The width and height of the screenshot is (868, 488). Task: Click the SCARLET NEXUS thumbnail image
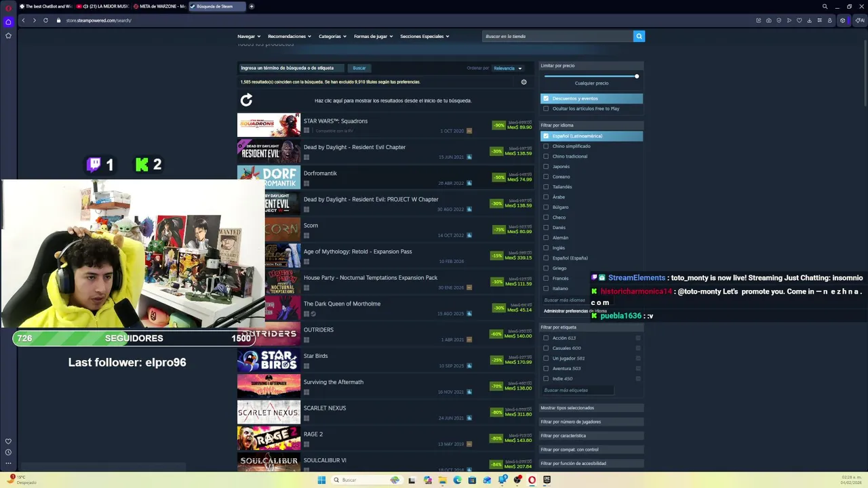[269, 412]
